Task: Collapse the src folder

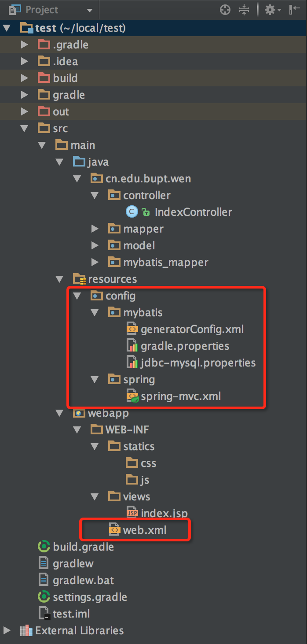Action: 24,128
